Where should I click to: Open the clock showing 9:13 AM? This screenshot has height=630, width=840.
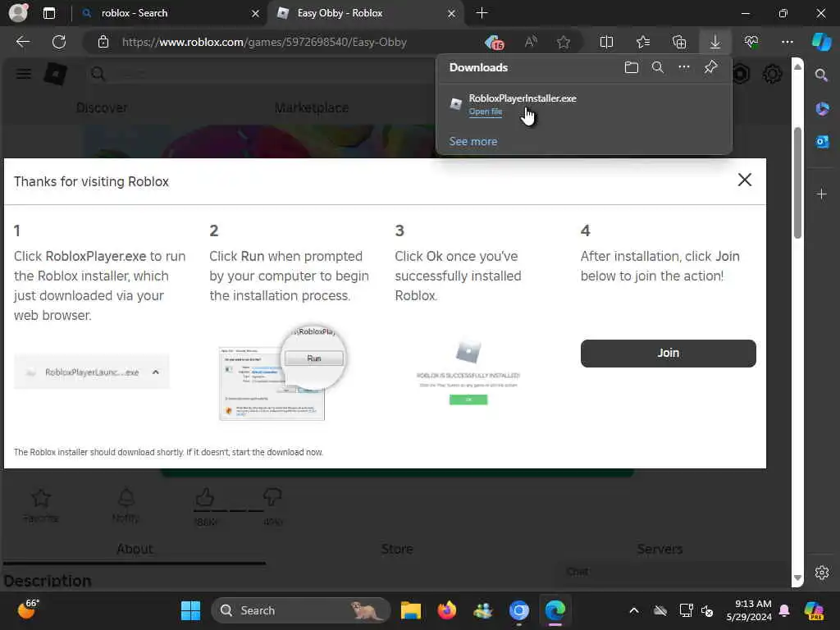pos(749,610)
